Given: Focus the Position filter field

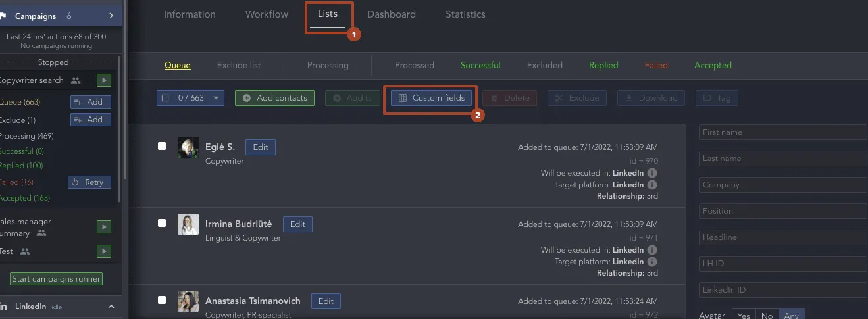Looking at the screenshot, I should click(783, 211).
